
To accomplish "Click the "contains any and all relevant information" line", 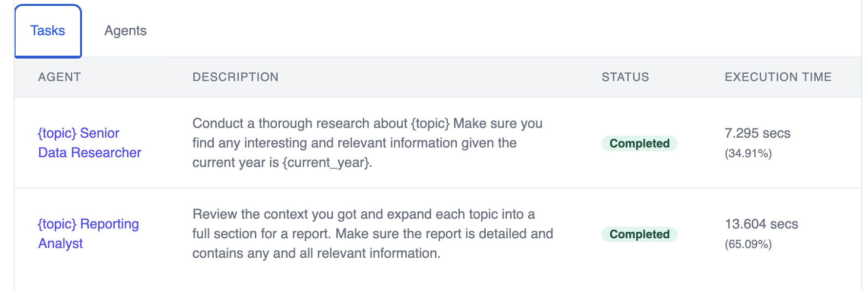I will (316, 253).
